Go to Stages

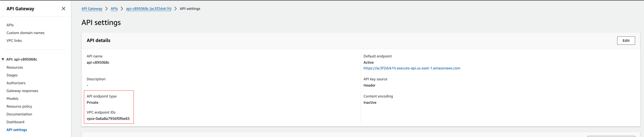click(x=12, y=75)
